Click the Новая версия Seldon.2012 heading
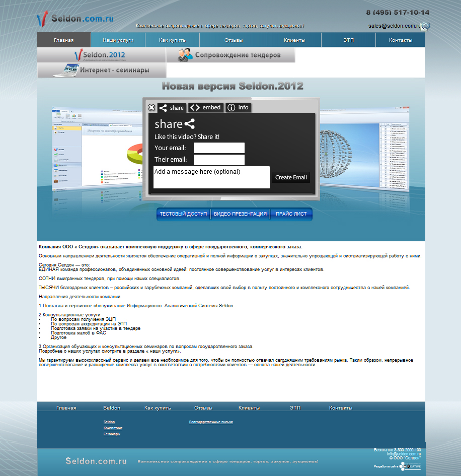 [233, 86]
